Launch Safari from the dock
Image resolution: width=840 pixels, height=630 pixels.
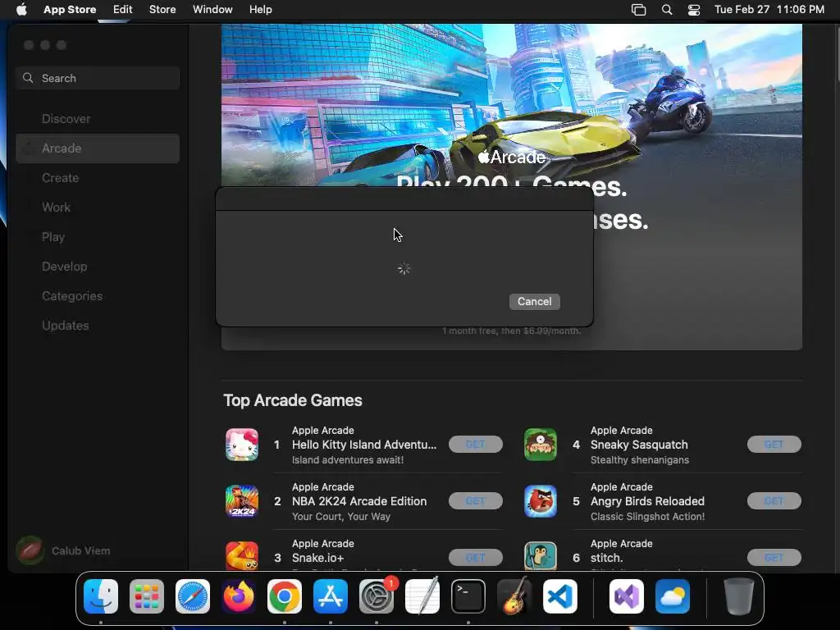(x=193, y=596)
